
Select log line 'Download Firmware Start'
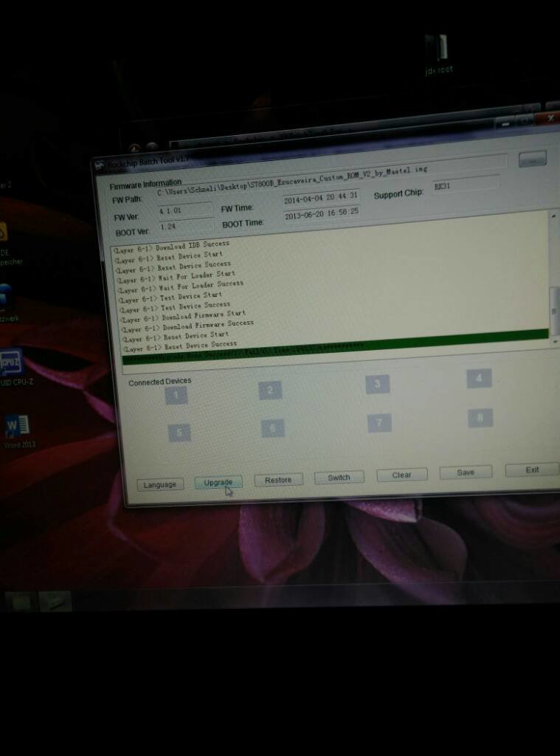[x=183, y=316]
